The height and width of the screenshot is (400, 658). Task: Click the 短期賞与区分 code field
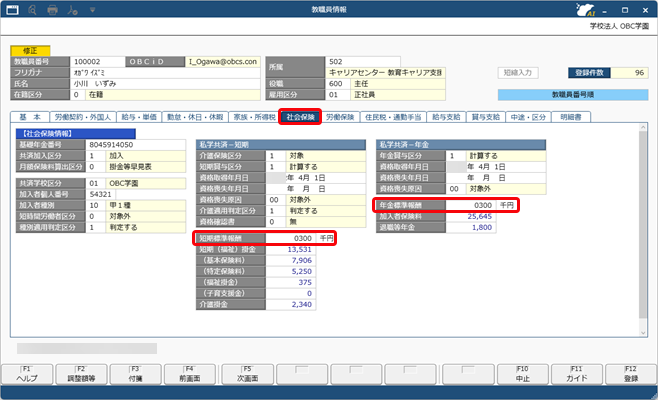276,167
